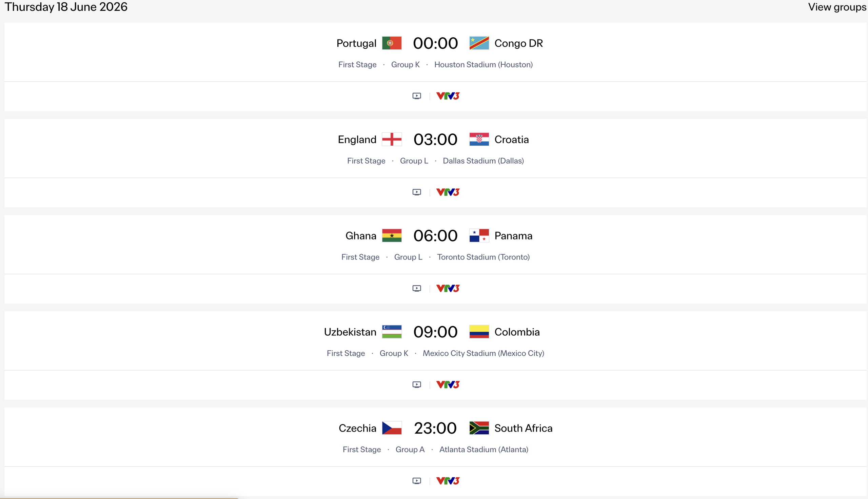
Task: Open video stream for Portugal vs Congo DR
Action: point(416,96)
